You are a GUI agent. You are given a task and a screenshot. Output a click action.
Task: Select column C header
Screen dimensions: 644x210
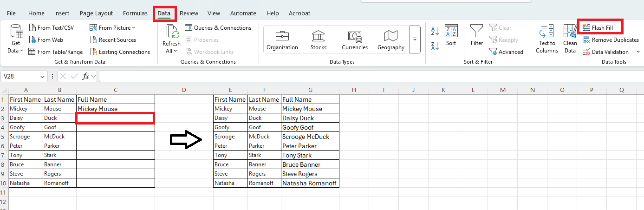115,90
